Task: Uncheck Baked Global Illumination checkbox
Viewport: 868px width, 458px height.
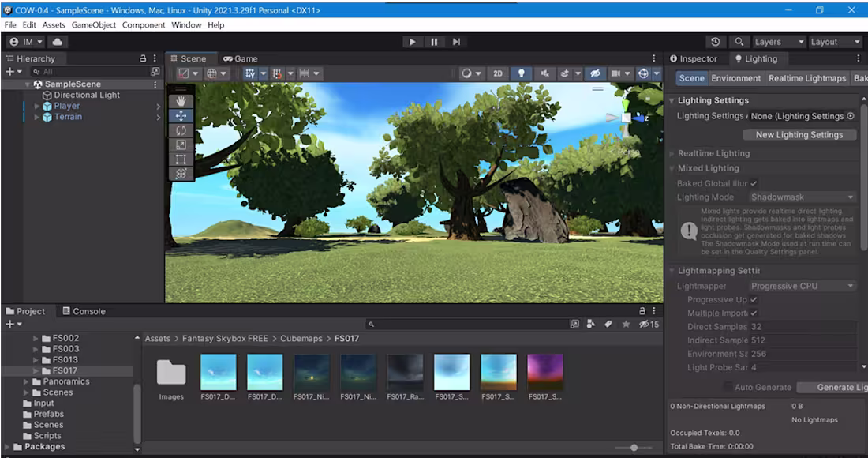Action: 754,183
